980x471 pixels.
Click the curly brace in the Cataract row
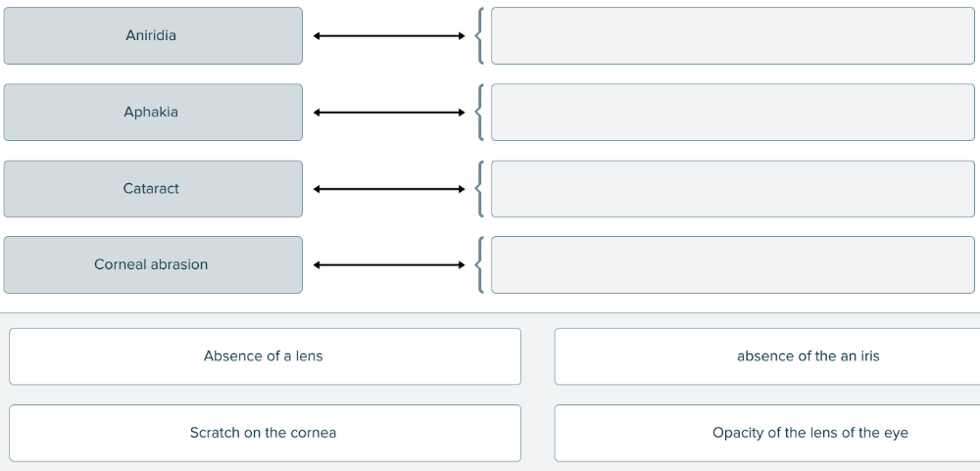point(478,189)
